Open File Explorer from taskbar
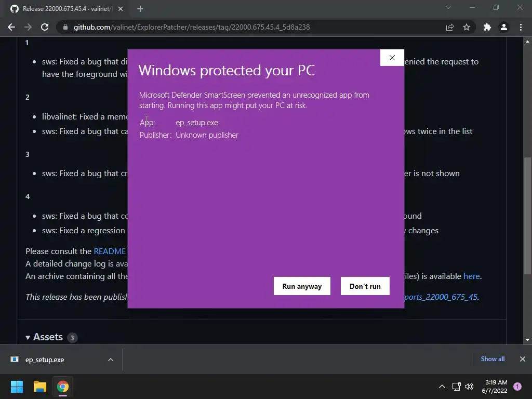The width and height of the screenshot is (532, 399). (x=40, y=387)
